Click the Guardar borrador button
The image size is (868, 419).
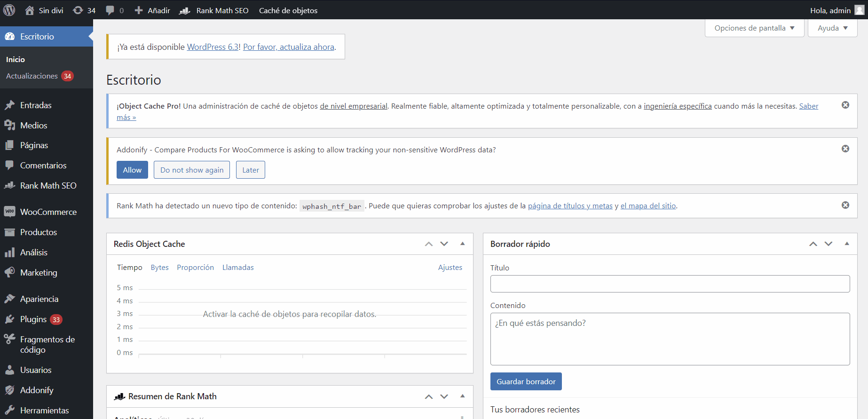click(526, 381)
